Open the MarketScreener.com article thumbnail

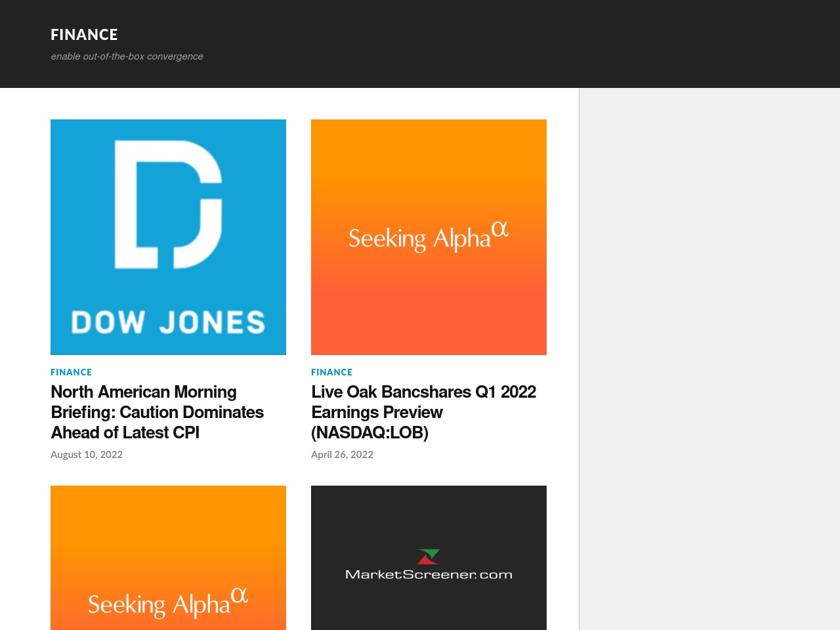[429, 558]
